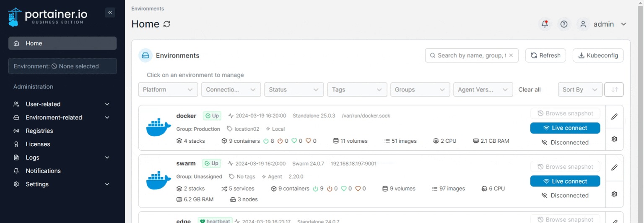644x223 pixels.
Task: Go to Home in the sidebar
Action: click(x=62, y=43)
